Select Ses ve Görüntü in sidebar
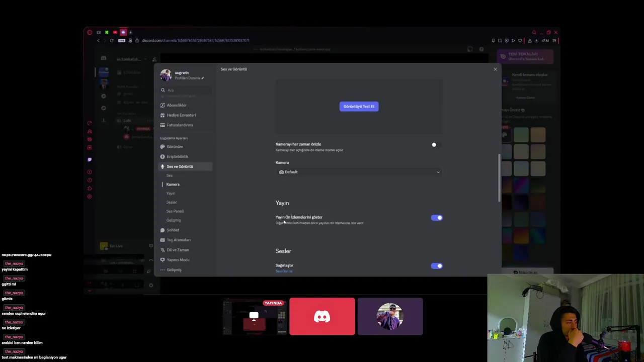Screen dimensions: 644x362 click(186, 166)
